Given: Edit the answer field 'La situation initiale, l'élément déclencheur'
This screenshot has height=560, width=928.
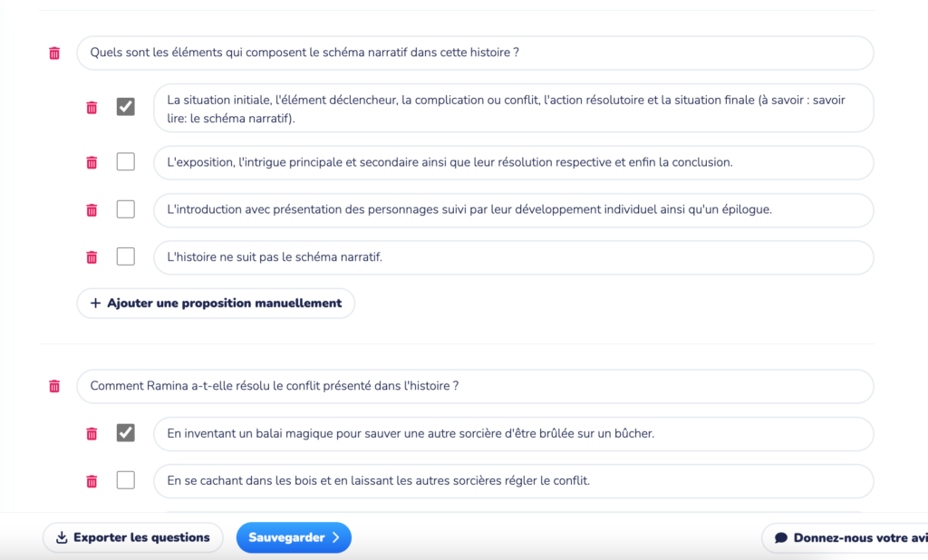Looking at the screenshot, I should tap(514, 109).
